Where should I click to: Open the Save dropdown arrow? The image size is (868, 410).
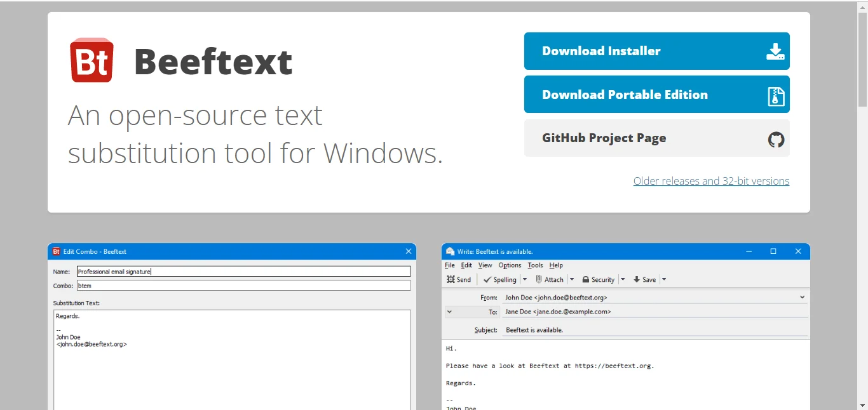pyautogui.click(x=664, y=279)
